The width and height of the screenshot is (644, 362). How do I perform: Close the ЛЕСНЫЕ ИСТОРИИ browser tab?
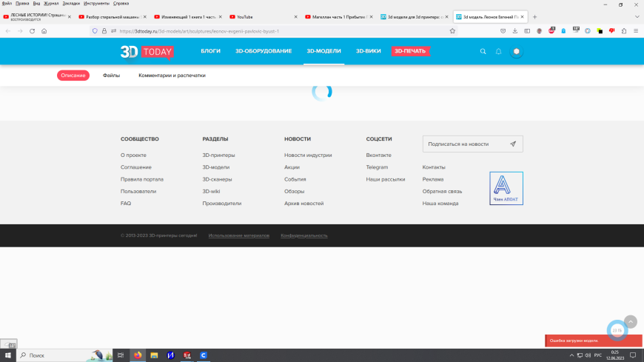coord(70,17)
